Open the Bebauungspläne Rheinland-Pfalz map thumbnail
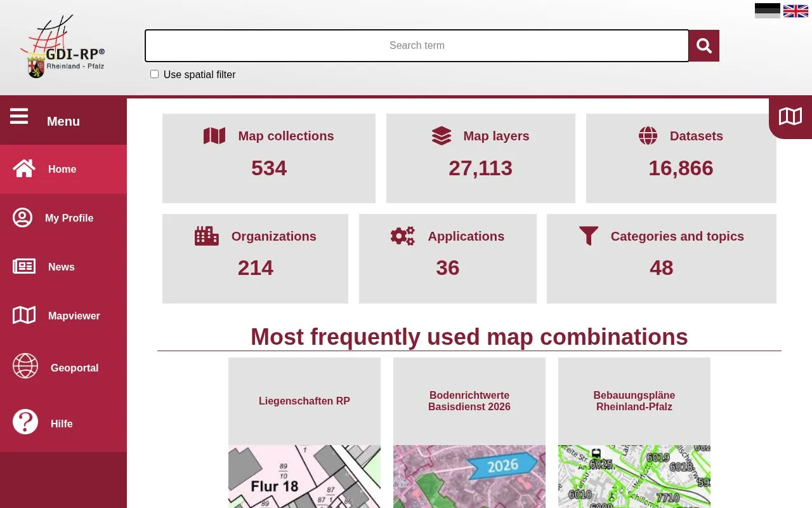812x508 pixels. point(634,476)
